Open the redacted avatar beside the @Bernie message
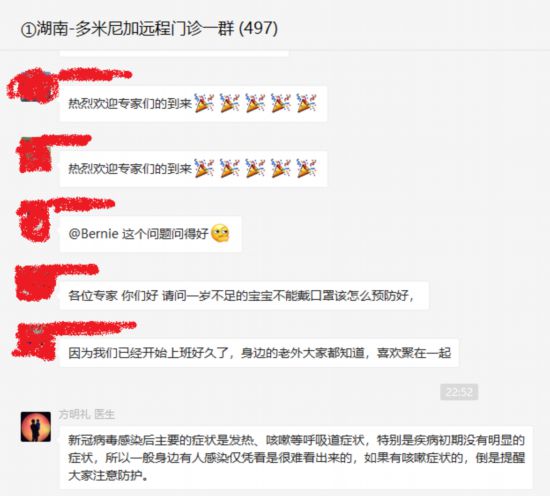The height and width of the screenshot is (496, 550). tap(35, 221)
